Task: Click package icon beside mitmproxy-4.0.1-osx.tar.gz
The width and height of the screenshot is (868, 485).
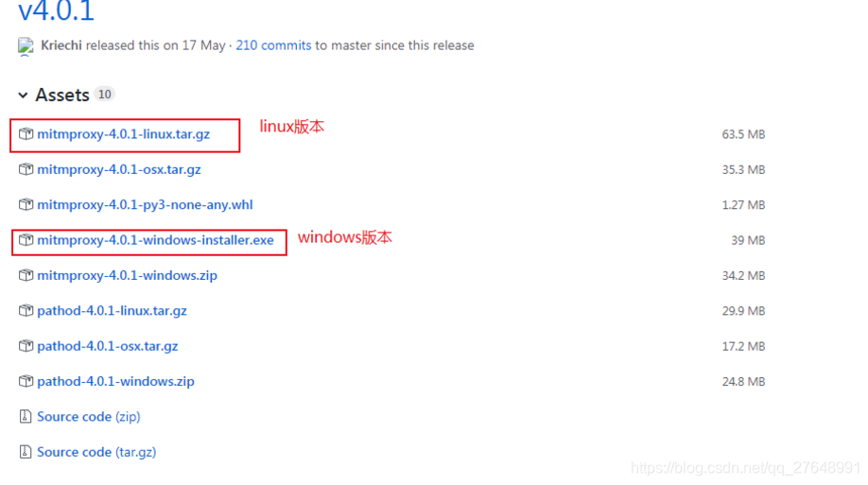Action: [x=26, y=169]
